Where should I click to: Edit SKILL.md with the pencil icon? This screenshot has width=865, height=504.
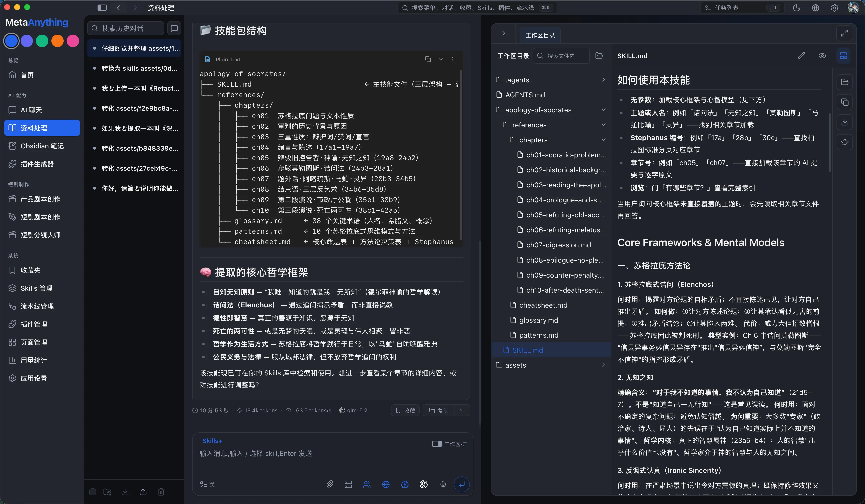801,56
